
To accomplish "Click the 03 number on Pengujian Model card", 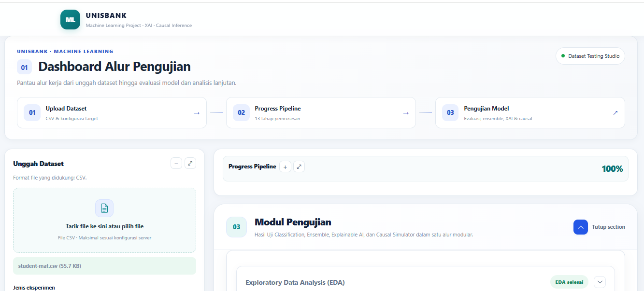I will (x=450, y=112).
